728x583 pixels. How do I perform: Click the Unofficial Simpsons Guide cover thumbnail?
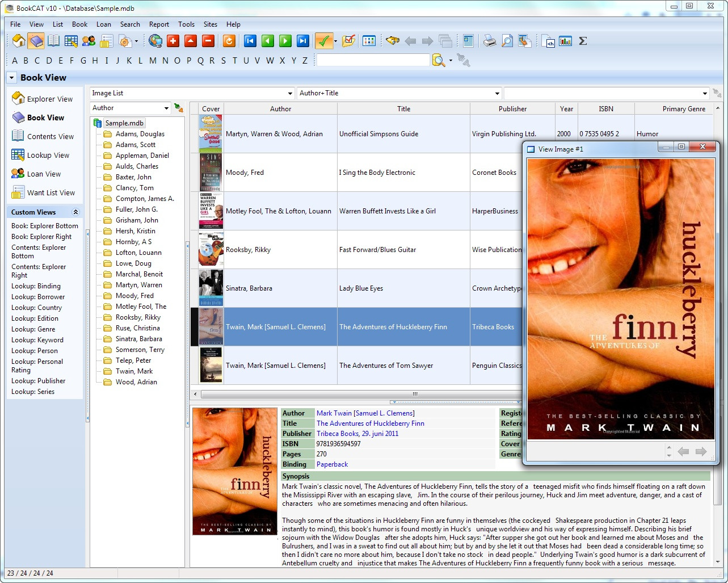click(x=211, y=134)
